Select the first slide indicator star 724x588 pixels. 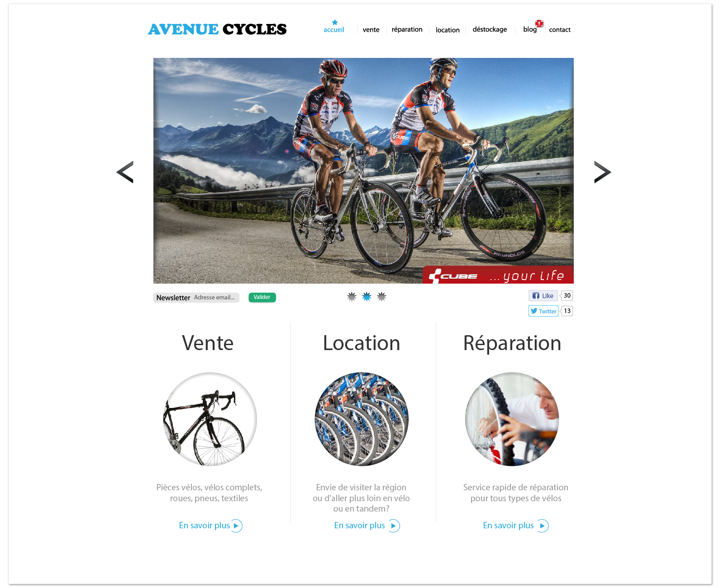coord(352,297)
